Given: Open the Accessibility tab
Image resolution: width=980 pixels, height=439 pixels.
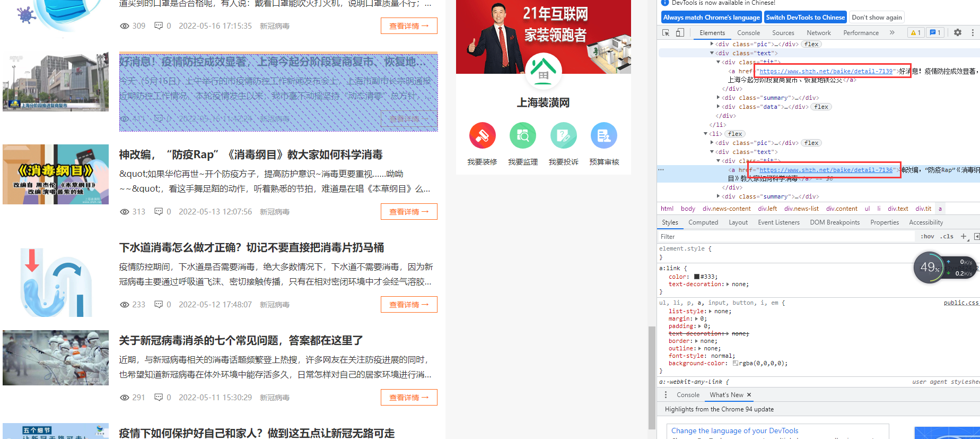Looking at the screenshot, I should (x=926, y=222).
